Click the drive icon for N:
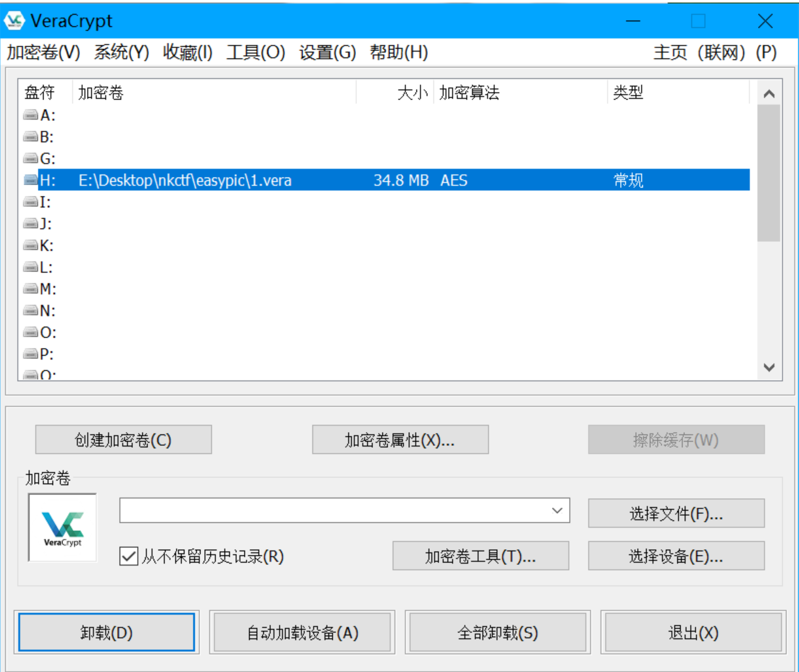The image size is (799, 672). [30, 310]
